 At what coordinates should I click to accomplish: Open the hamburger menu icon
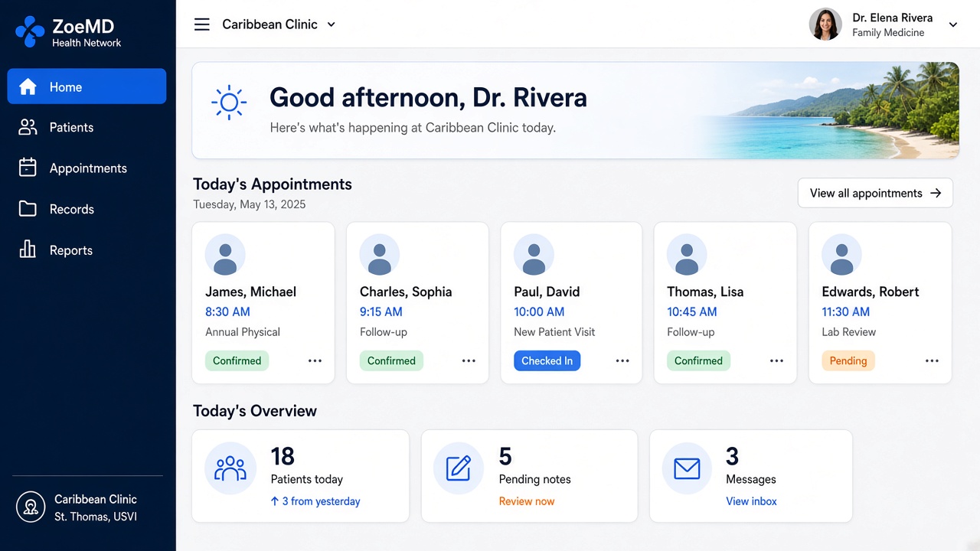(202, 24)
